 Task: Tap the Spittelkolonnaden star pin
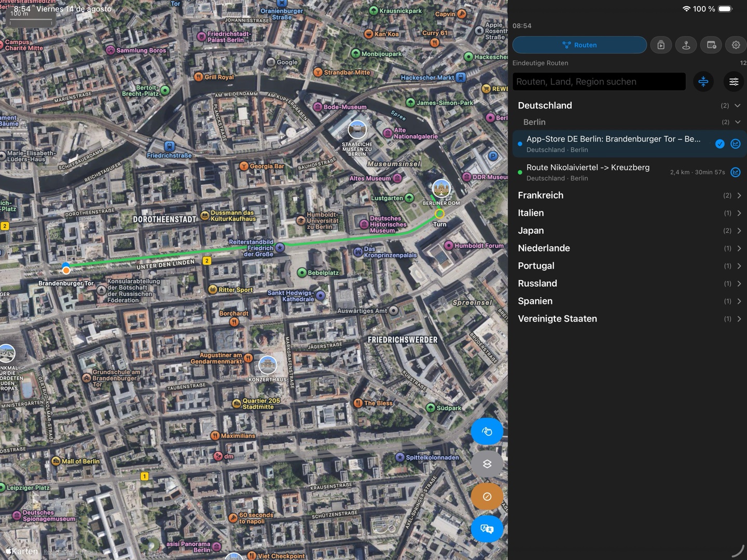(400, 457)
